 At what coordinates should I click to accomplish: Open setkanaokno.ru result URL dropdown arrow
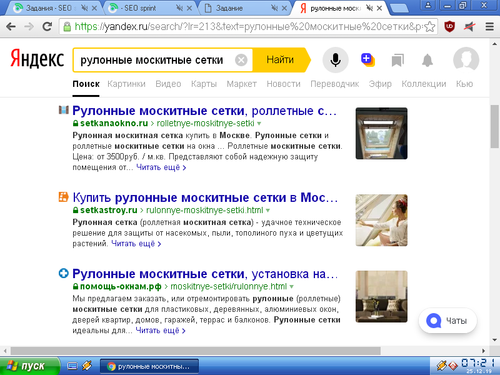[x=259, y=123]
